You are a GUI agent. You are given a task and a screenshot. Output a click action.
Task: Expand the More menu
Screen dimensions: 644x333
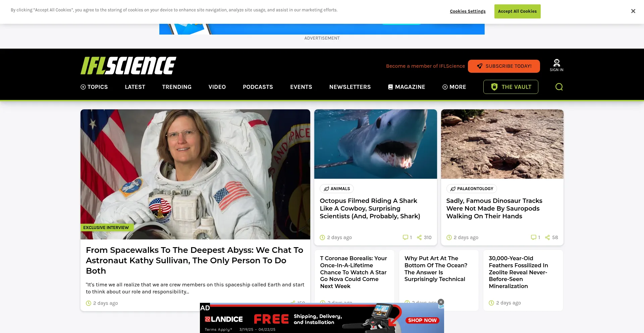click(x=454, y=87)
